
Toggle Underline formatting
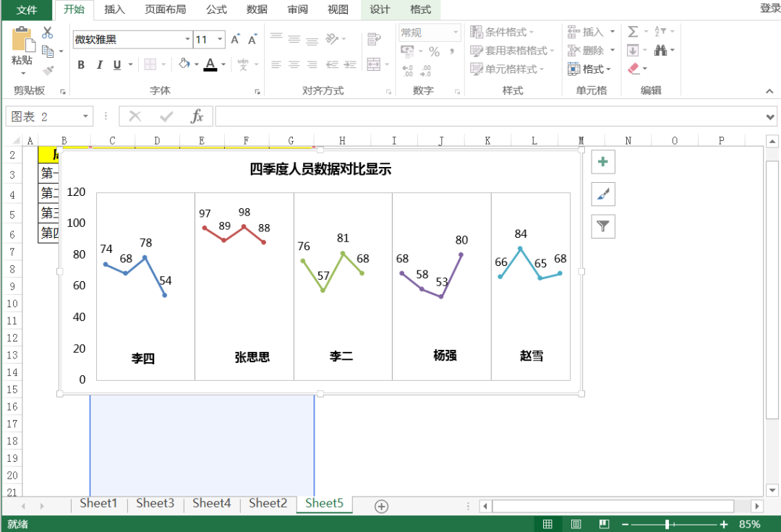pos(117,65)
